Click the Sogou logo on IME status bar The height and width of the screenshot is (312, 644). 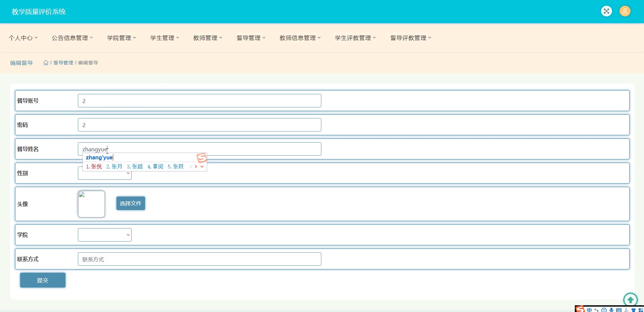(x=580, y=309)
